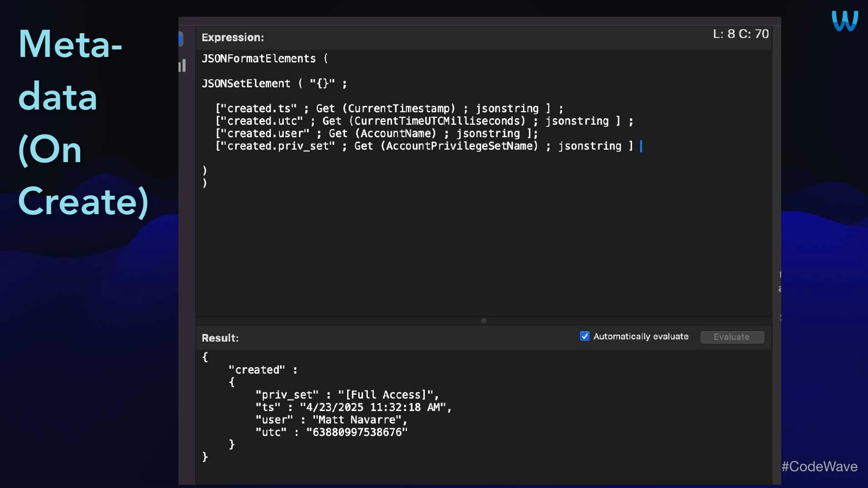
Task: Click the "created.ts" key in the expression
Action: [259, 108]
